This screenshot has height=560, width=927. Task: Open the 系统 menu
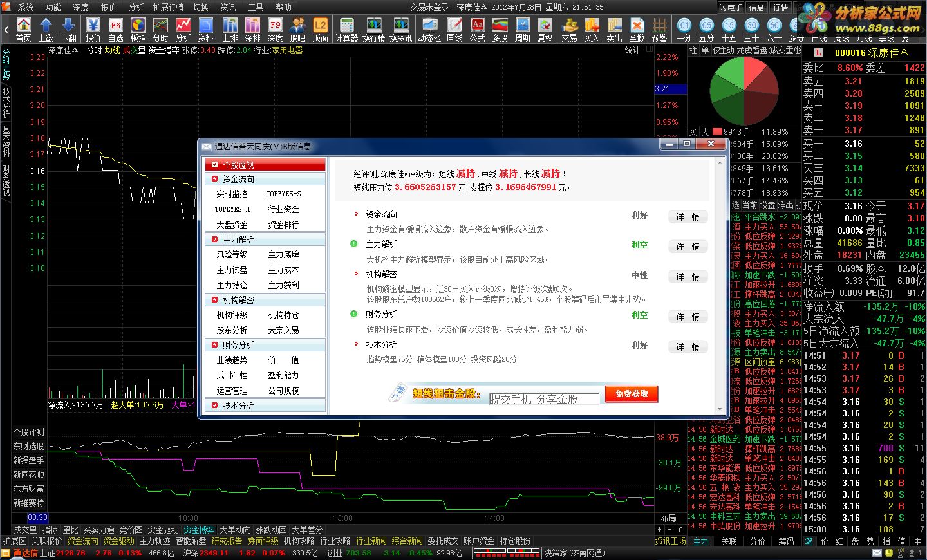(x=26, y=7)
